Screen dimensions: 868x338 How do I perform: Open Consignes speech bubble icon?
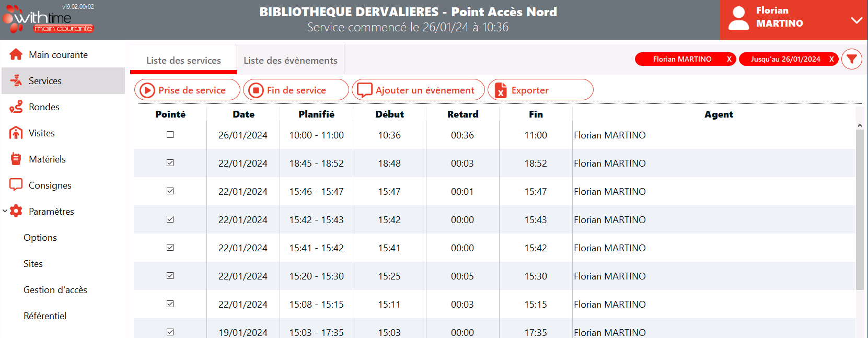pyautogui.click(x=16, y=185)
